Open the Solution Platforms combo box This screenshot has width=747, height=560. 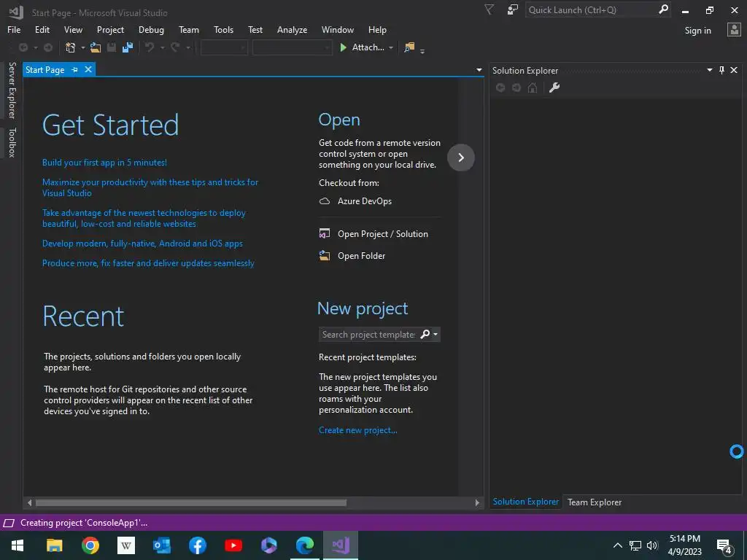pos(292,47)
